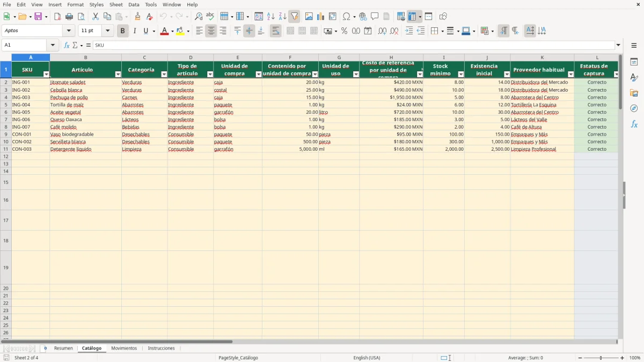The width and height of the screenshot is (644, 362).
Task: Add a decimal place
Action: pos(382,31)
